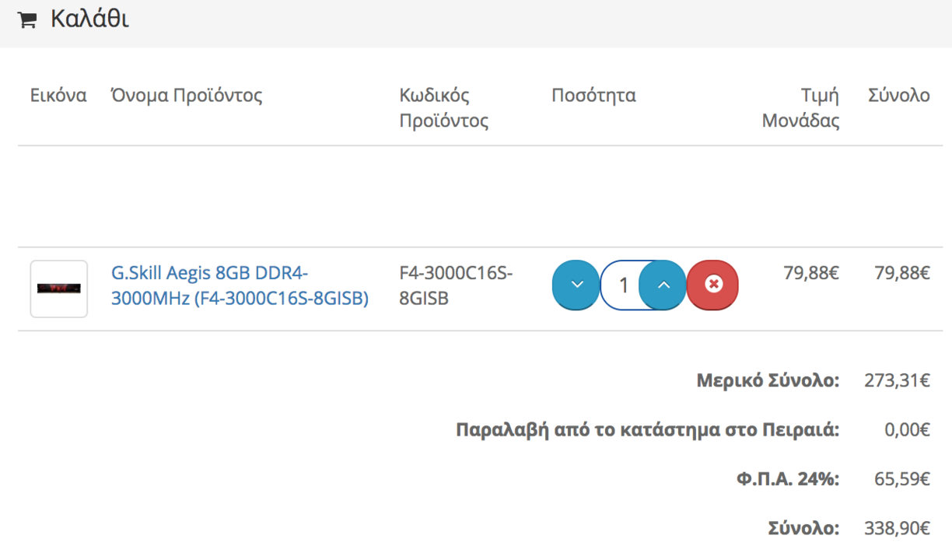Decrease quantity with the down chevron button
This screenshot has width=952, height=560.
tap(576, 285)
